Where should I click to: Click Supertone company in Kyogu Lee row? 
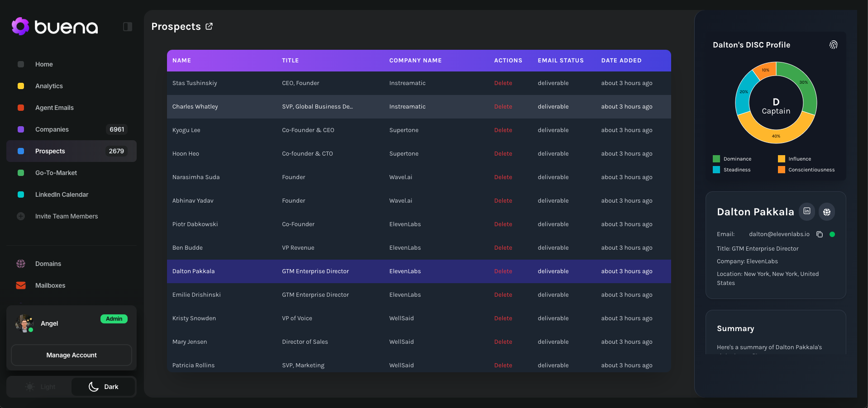(404, 130)
